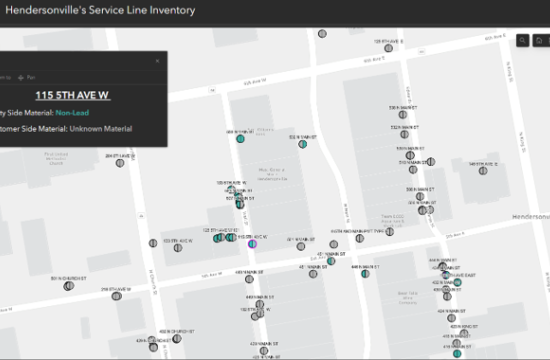Select the 418 N MAIN ST teal marker
Screen dimensions: 550x360
coord(457,354)
